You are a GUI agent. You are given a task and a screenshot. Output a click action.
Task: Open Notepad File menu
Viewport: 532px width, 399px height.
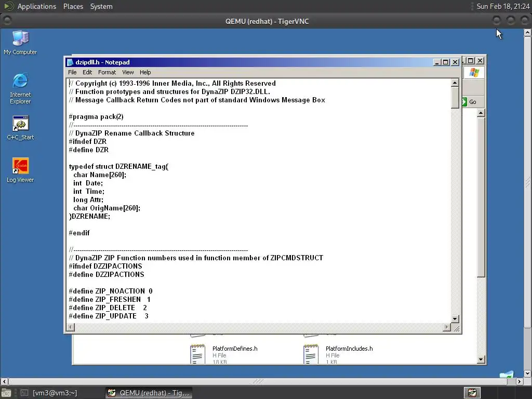point(72,72)
